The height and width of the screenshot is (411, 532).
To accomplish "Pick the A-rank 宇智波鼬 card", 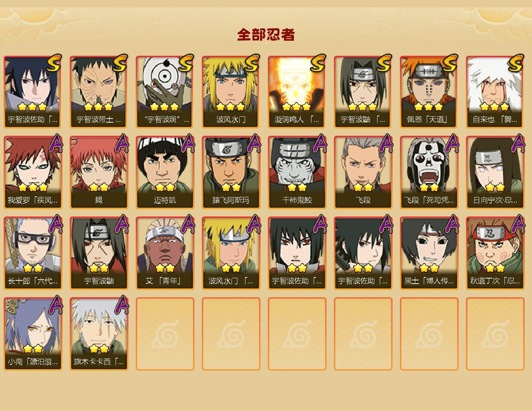I will (x=99, y=253).
